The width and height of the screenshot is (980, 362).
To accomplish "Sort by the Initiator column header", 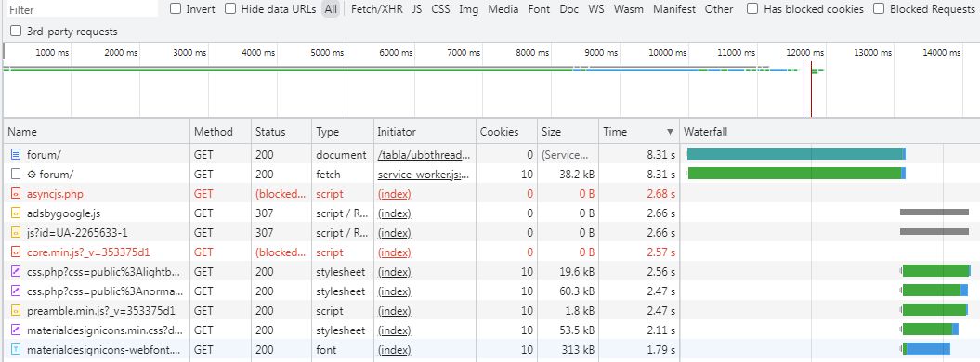I will tap(425, 132).
